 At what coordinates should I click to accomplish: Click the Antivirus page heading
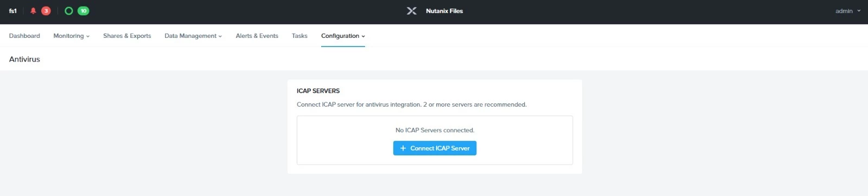click(24, 59)
